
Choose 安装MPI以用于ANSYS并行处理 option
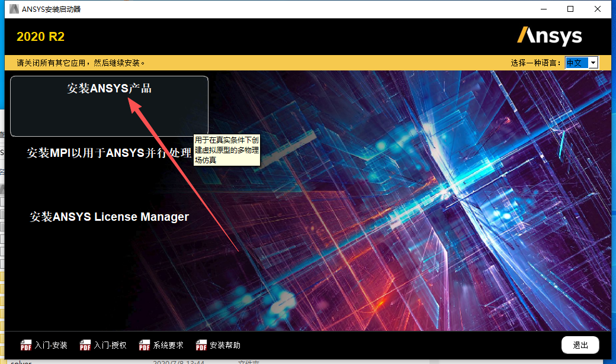110,153
